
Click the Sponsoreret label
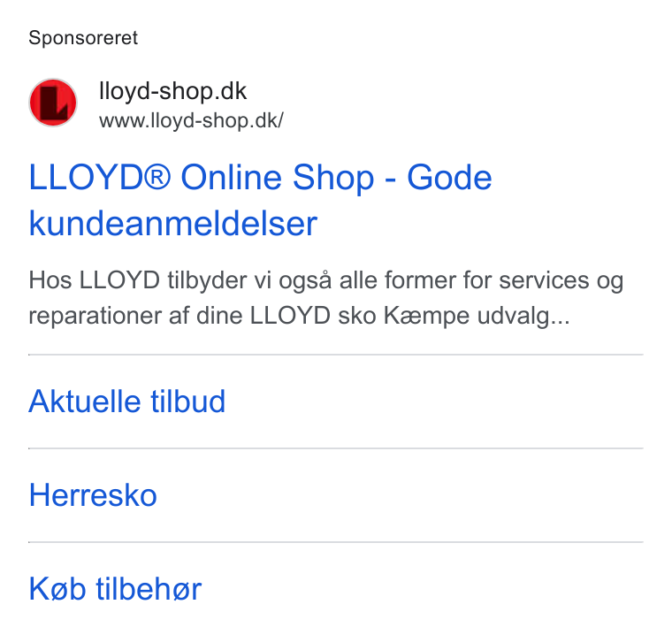[83, 38]
